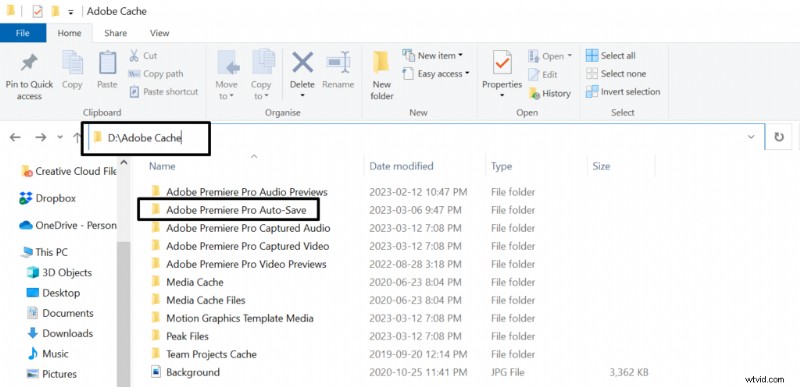Viewport: 800px width, 387px height.
Task: Select Adobe Premiere Pro Captured Audio folder
Action: point(241,228)
